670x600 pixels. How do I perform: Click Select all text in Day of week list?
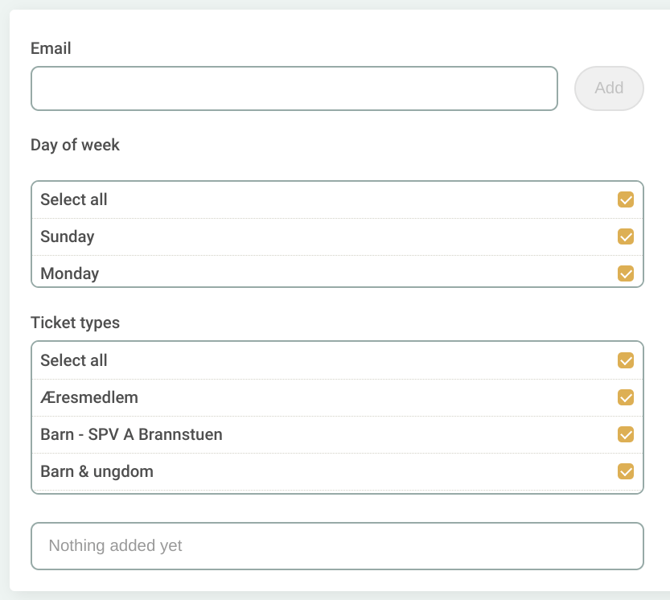pos(74,200)
